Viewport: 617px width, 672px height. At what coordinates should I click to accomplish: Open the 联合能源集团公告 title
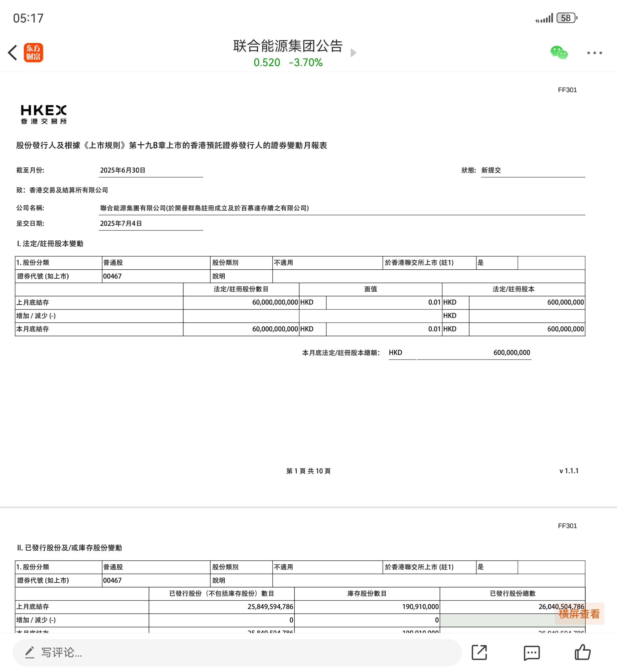(288, 46)
